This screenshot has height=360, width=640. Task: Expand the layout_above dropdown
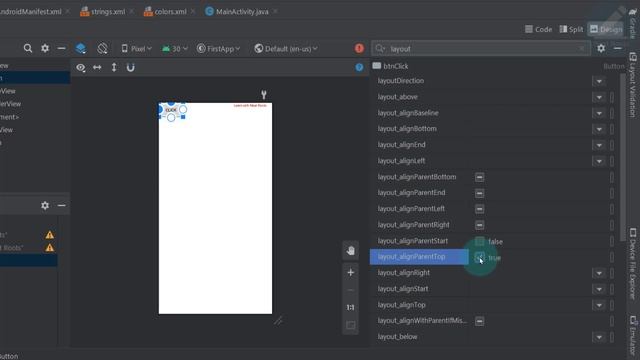click(599, 97)
